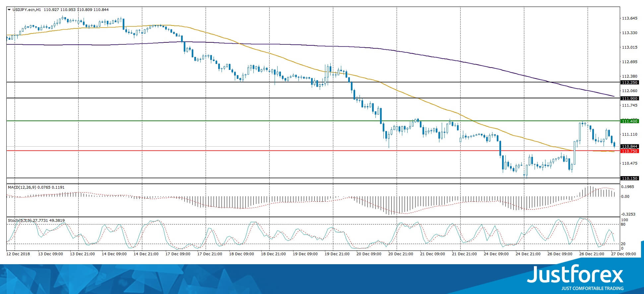Click the 12 Dec 2018 date label

(18, 254)
